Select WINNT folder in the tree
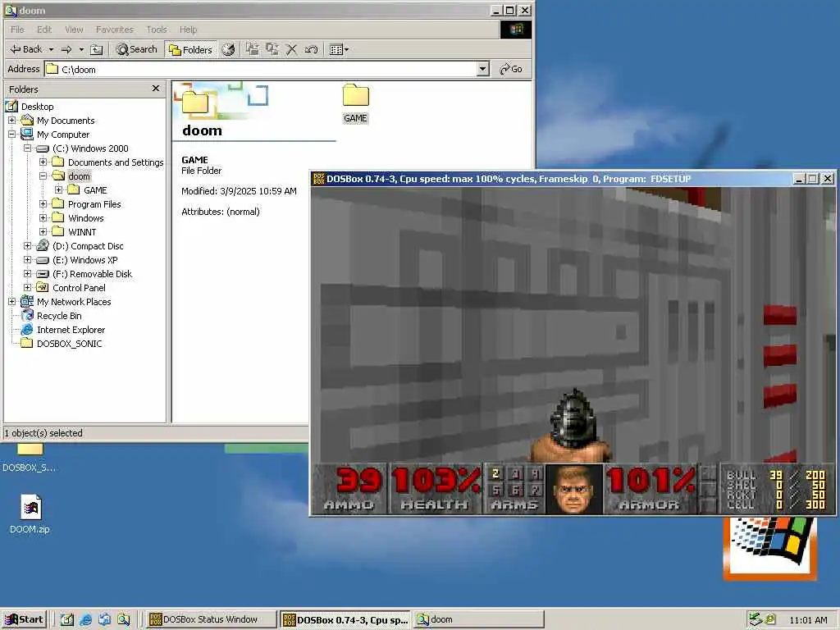The width and height of the screenshot is (840, 630). (x=82, y=232)
